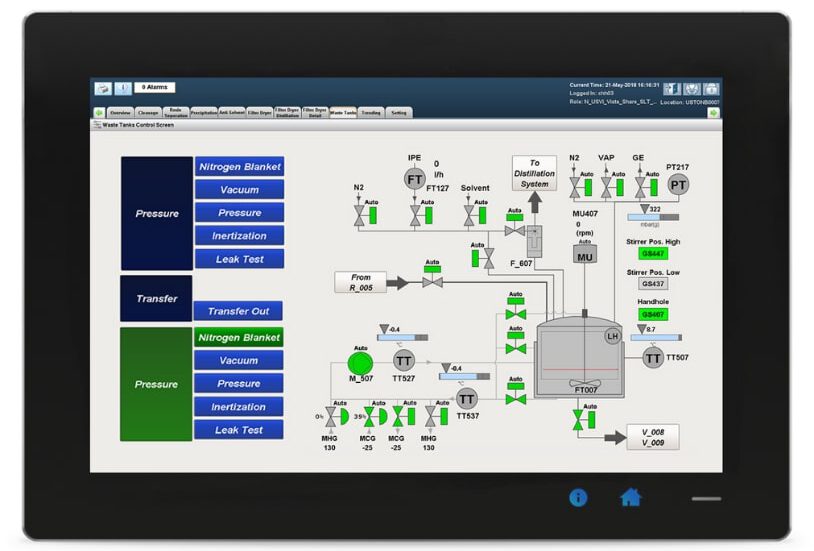The image size is (814, 551).
Task: Click the user profile icon in the header
Action: (691, 89)
